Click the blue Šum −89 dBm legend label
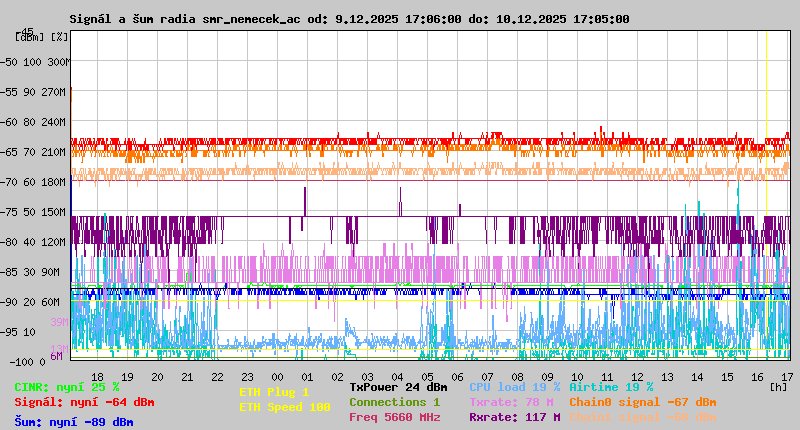800x430 pixels. point(73,421)
